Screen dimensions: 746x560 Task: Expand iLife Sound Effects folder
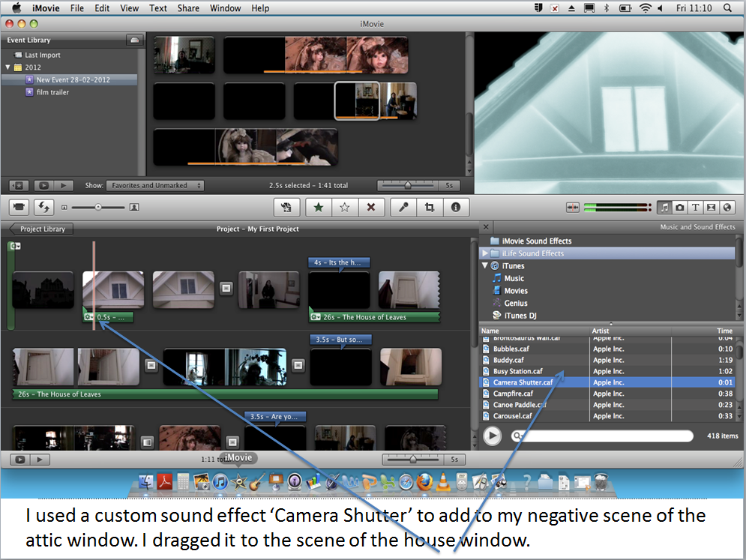point(485,253)
